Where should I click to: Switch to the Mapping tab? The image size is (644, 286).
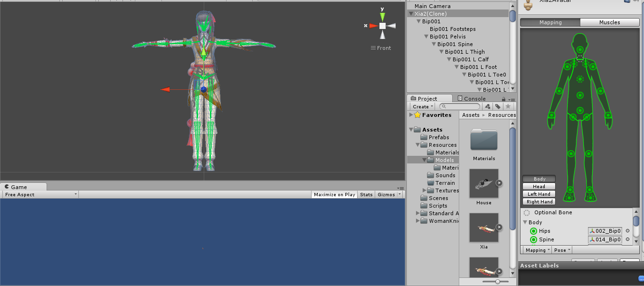coord(550,22)
